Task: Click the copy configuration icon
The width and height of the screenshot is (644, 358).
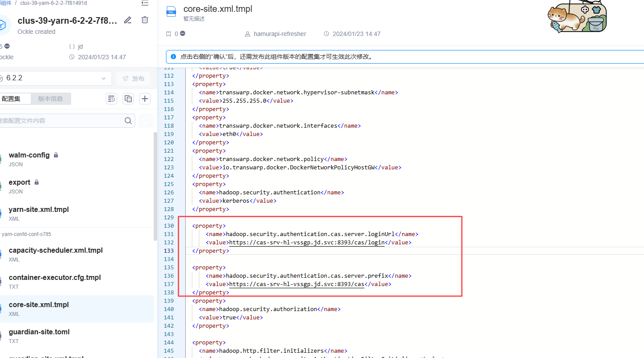Action: tap(128, 99)
